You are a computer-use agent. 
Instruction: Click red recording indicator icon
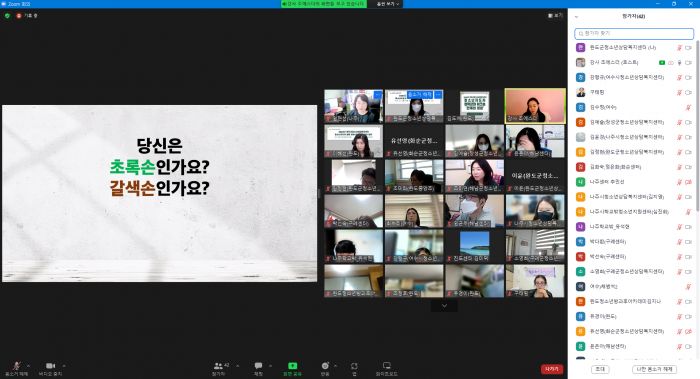[x=19, y=16]
